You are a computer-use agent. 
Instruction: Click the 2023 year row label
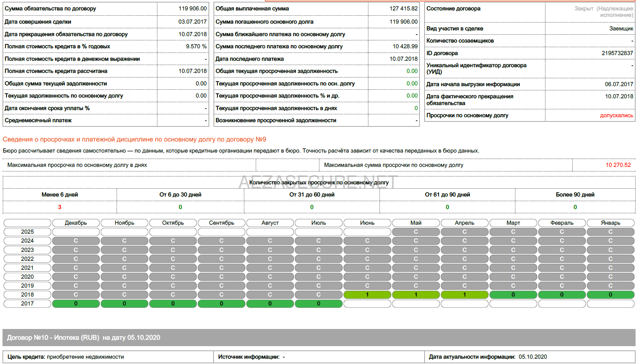[28, 250]
